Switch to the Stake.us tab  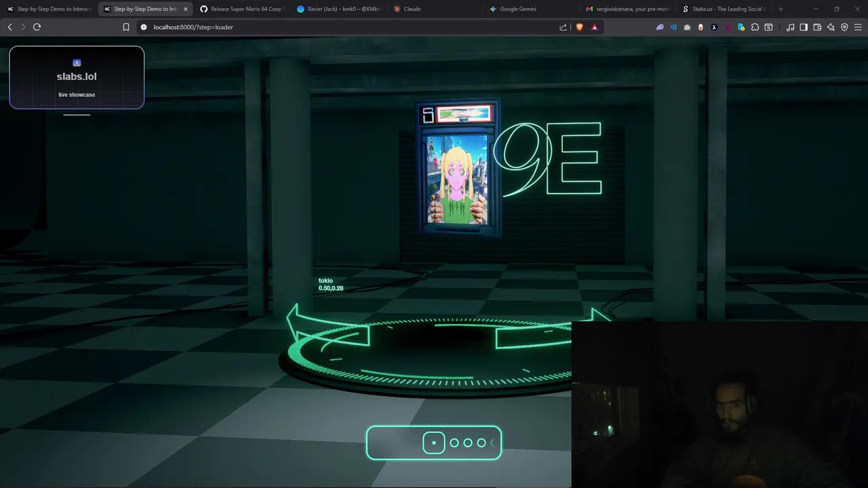724,9
